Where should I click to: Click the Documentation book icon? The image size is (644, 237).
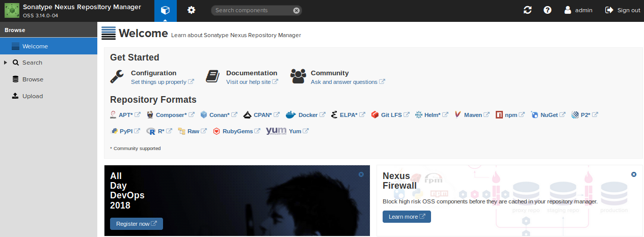[212, 77]
